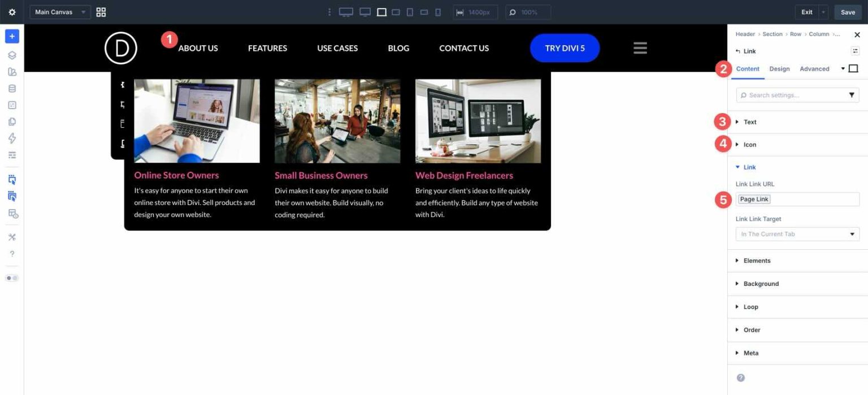Click the Save button
This screenshot has width=868, height=395.
(848, 12)
